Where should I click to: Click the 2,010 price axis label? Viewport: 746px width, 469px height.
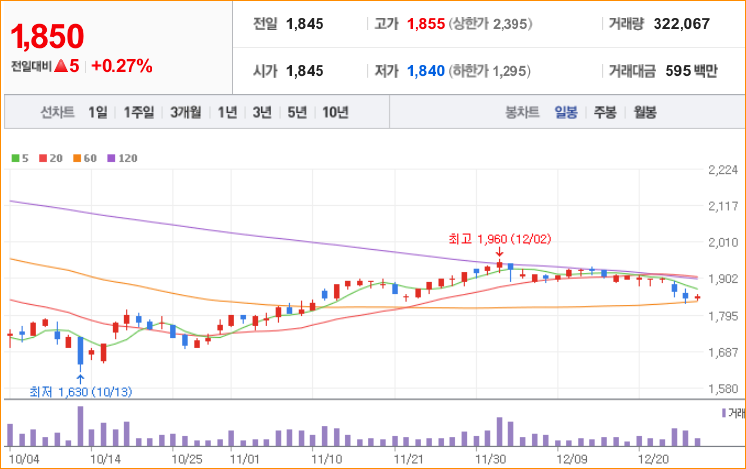tap(723, 242)
